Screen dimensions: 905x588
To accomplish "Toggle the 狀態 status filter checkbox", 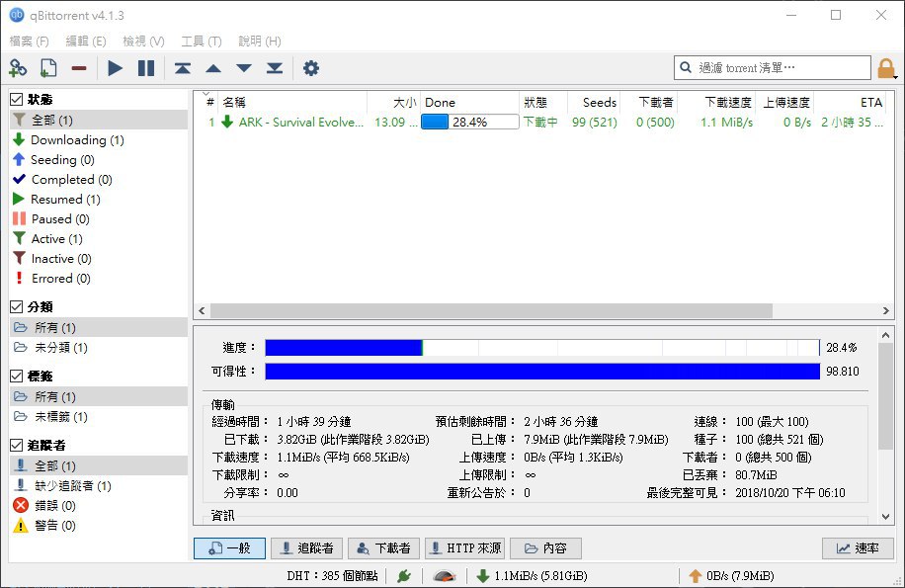I will [x=17, y=99].
